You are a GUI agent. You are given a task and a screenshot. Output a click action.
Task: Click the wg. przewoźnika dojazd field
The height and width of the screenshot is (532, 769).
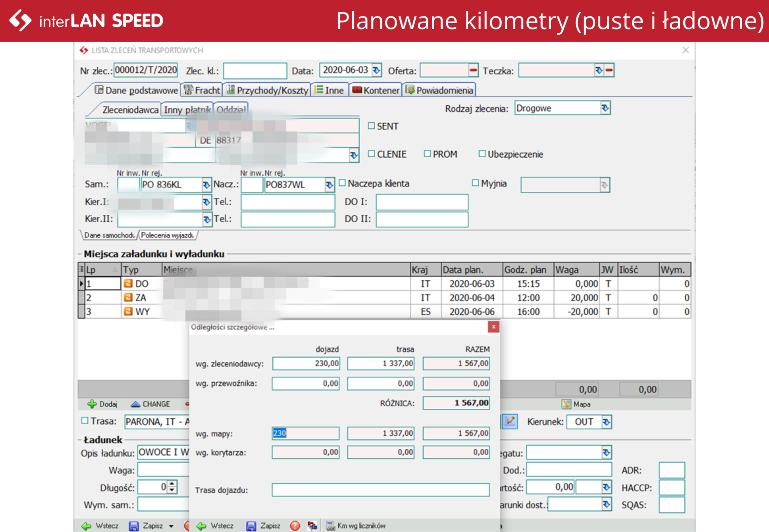point(306,383)
